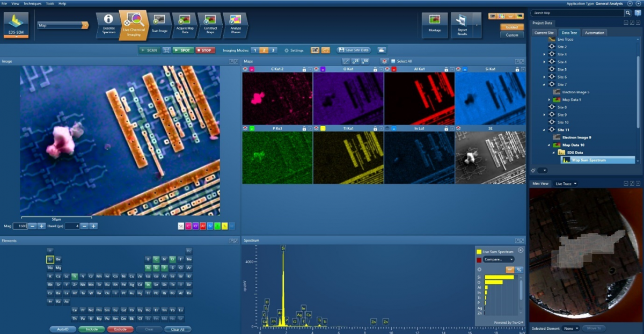The width and height of the screenshot is (644, 334).
Task: Toggle the lock on the Si Ka1 map
Action: [x=517, y=69]
